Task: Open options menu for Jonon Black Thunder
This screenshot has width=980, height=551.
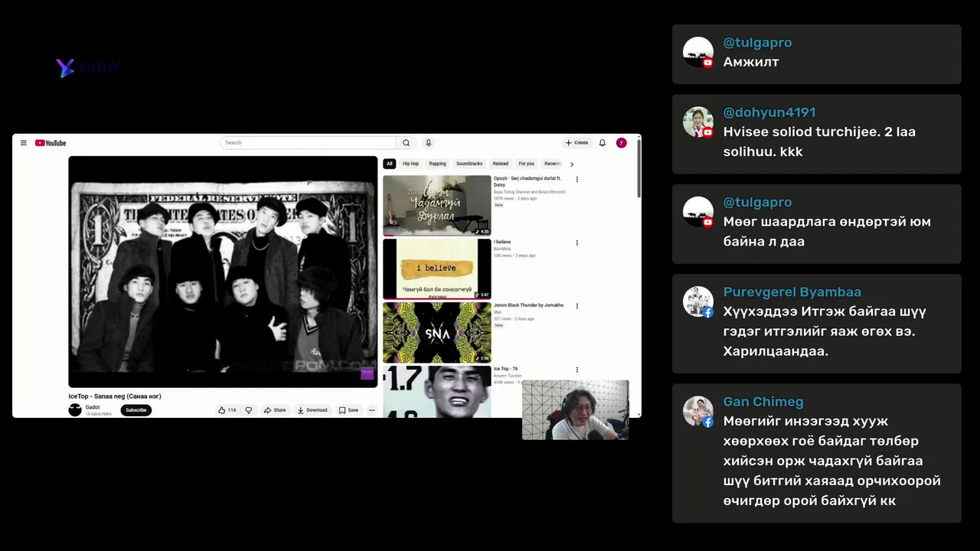Action: point(577,306)
